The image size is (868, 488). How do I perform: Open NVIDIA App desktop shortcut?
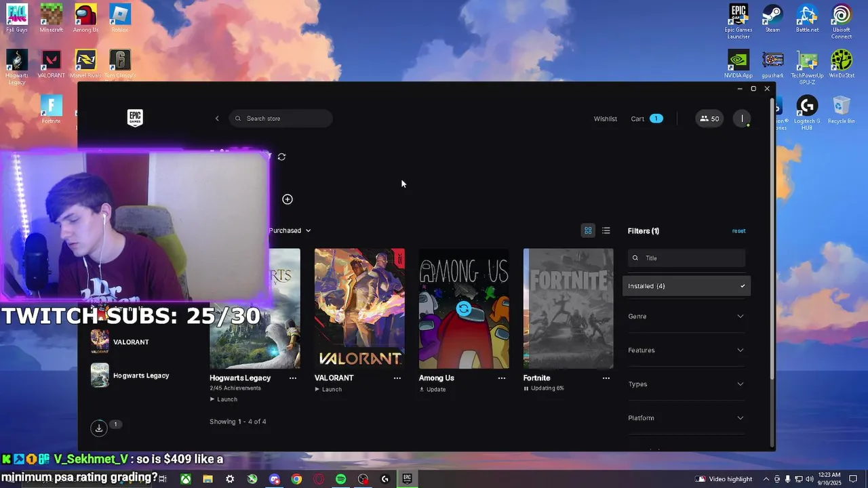738,64
